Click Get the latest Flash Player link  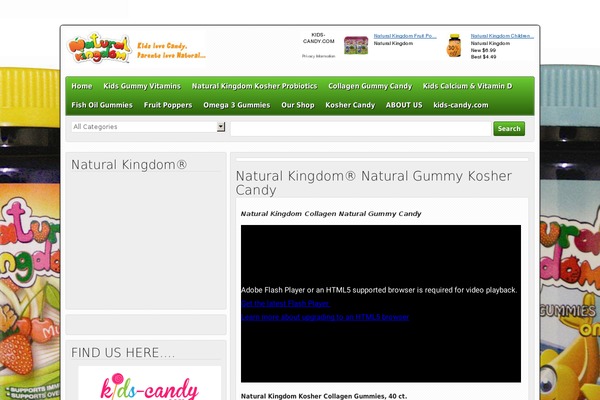285,304
